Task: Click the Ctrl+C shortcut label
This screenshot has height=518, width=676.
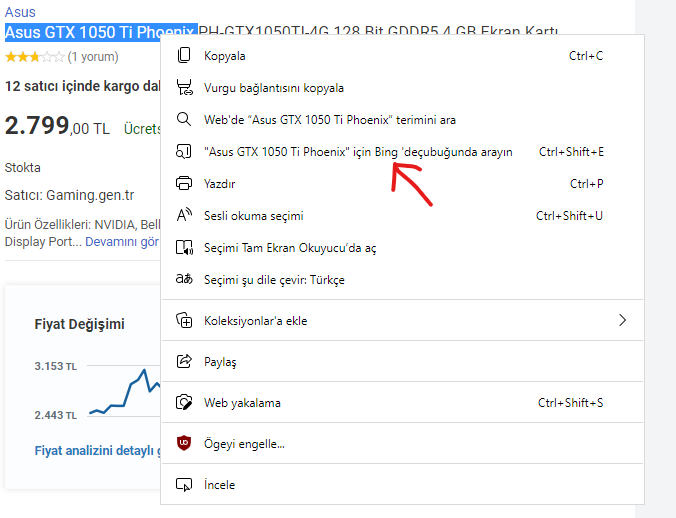Action: click(586, 56)
